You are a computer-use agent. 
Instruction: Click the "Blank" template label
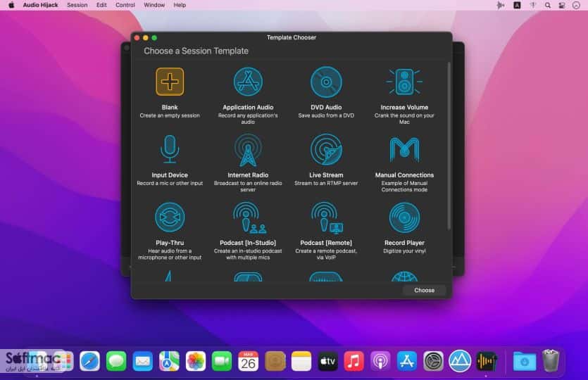click(x=170, y=107)
